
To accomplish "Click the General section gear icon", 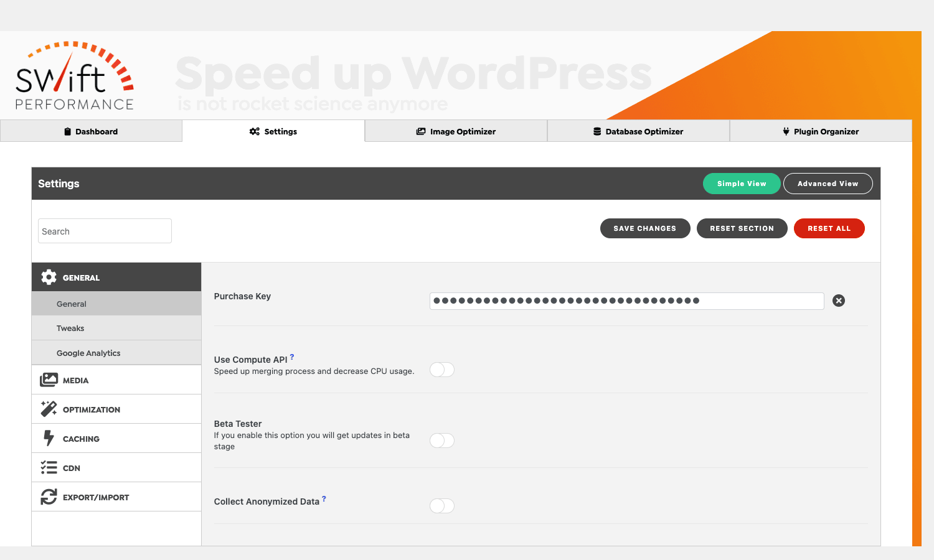I will [49, 278].
